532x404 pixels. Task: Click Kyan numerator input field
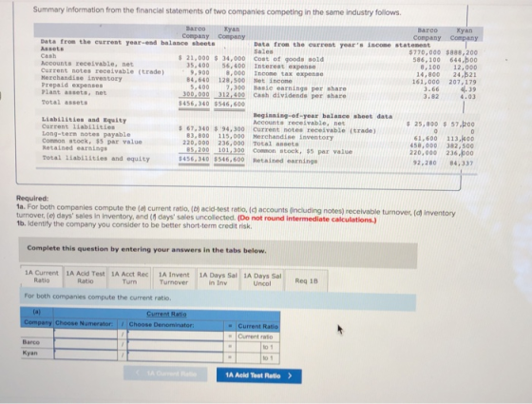(85, 355)
